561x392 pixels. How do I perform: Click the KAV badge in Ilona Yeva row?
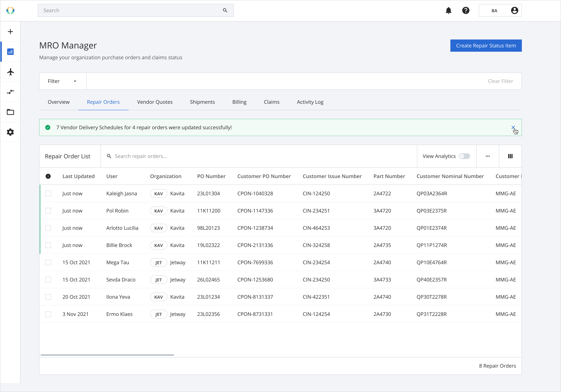point(159,297)
